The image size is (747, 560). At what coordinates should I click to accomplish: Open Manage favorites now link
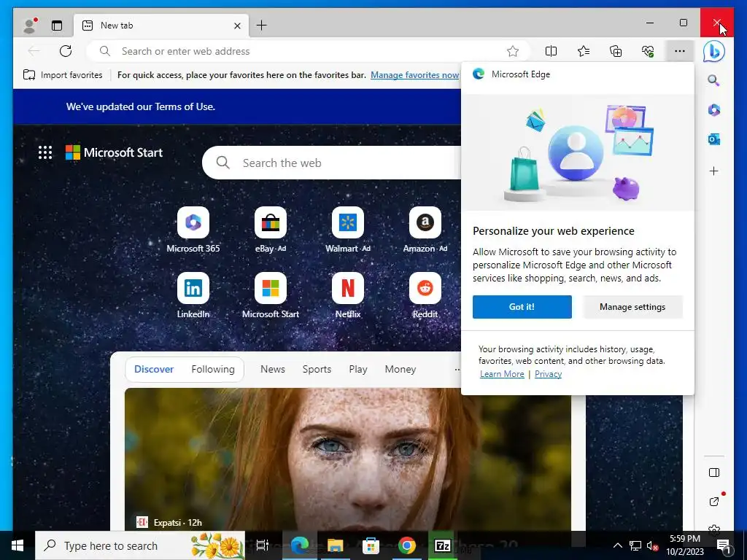point(415,75)
